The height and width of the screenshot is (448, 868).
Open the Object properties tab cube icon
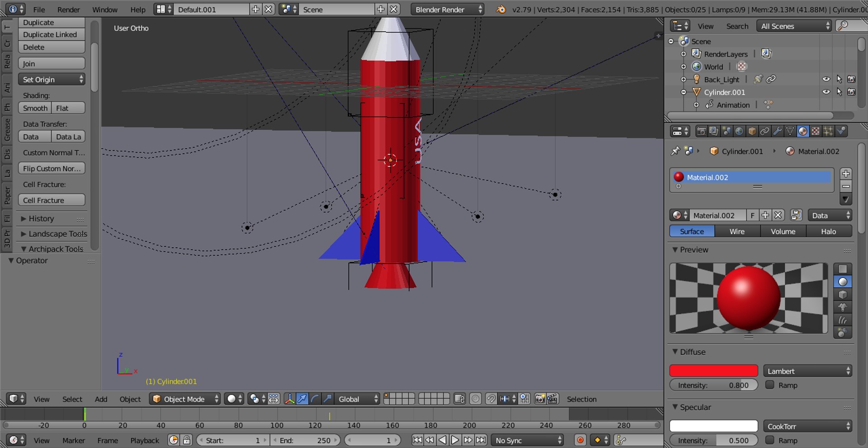click(752, 132)
